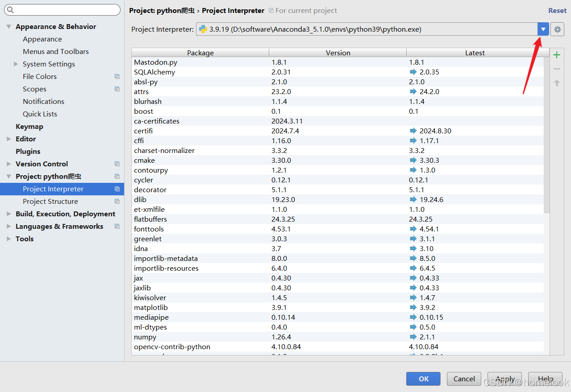Click the search magnifier icon in settings search
Screen dimensions: 571x392
point(11,10)
